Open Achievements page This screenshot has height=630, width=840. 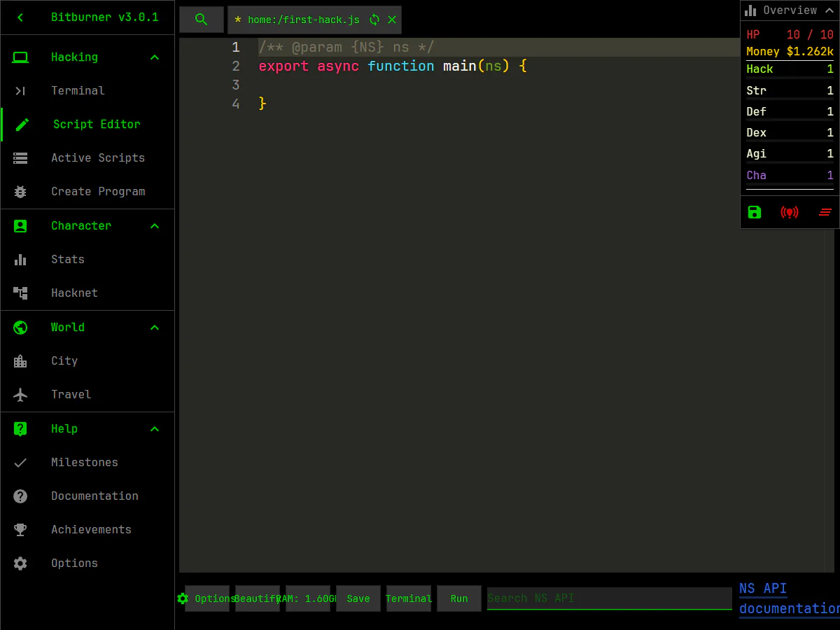(87, 530)
